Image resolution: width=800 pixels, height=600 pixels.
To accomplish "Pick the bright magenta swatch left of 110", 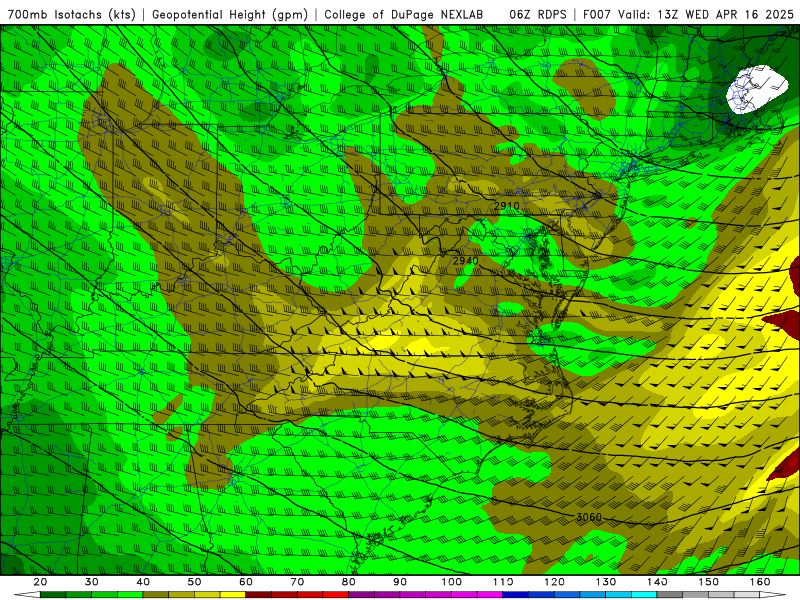I will 490,594.
